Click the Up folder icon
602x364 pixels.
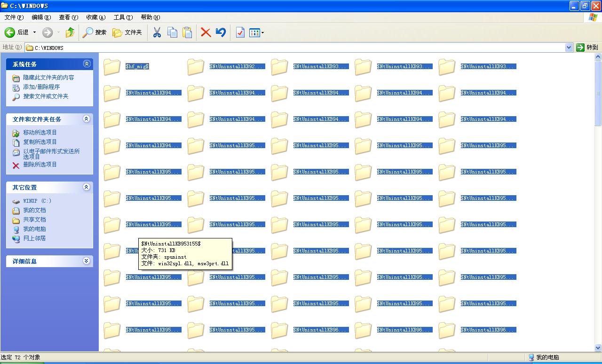70,32
